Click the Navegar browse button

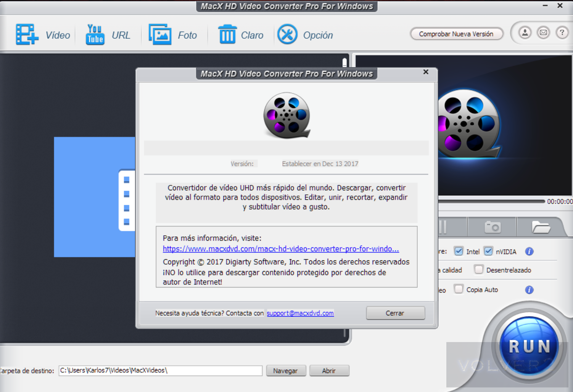click(x=286, y=371)
